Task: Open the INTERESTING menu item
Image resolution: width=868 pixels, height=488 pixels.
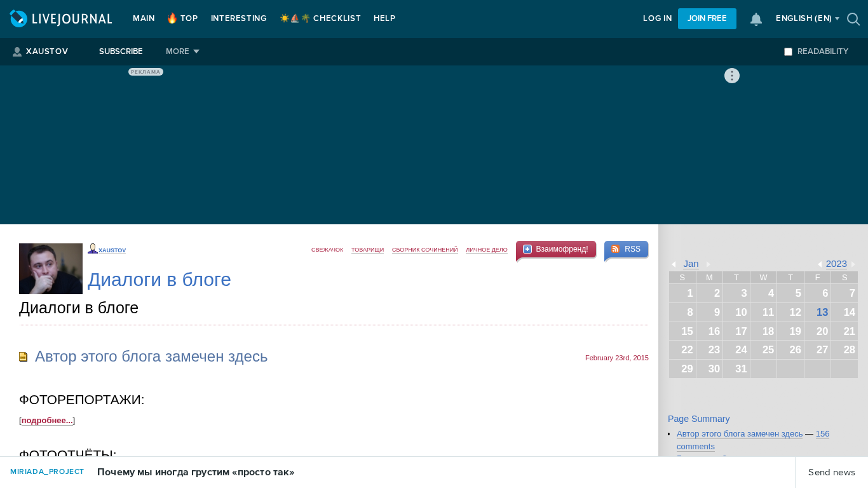Action: tap(238, 18)
